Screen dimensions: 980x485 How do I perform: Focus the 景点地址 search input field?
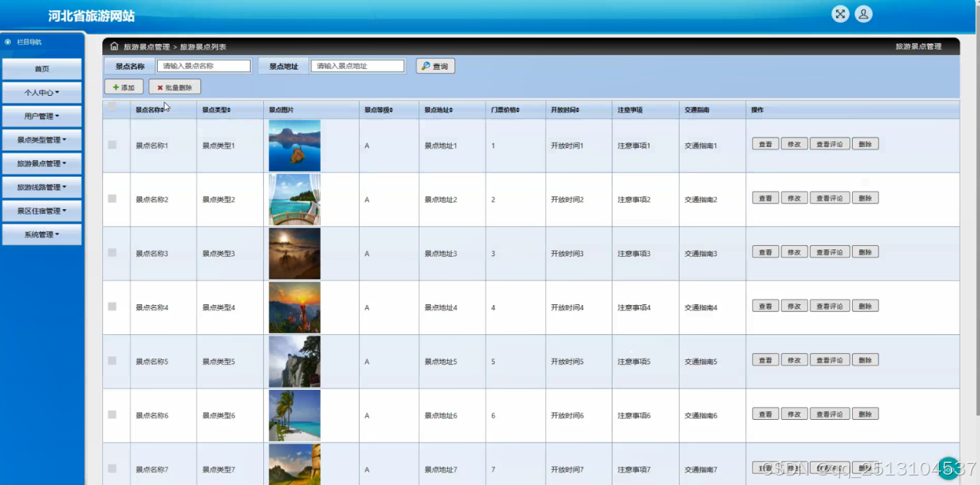click(x=357, y=66)
